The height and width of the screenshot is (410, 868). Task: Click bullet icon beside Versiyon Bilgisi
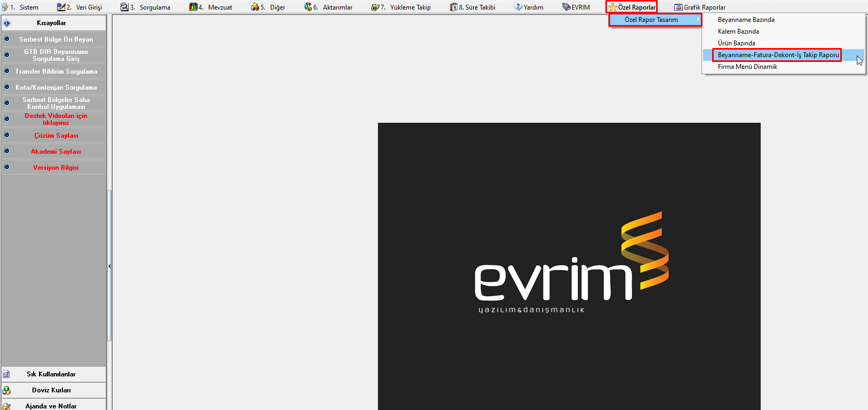pos(7,167)
